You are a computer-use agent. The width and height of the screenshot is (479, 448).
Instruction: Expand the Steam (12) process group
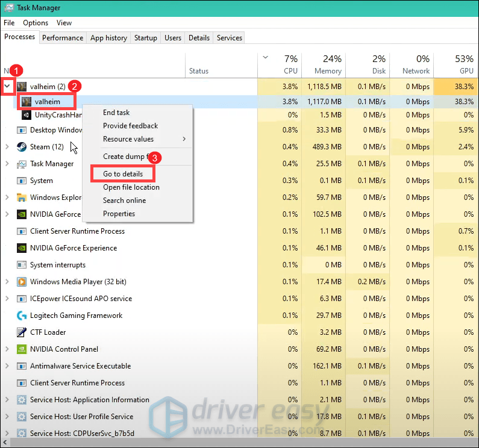point(7,147)
